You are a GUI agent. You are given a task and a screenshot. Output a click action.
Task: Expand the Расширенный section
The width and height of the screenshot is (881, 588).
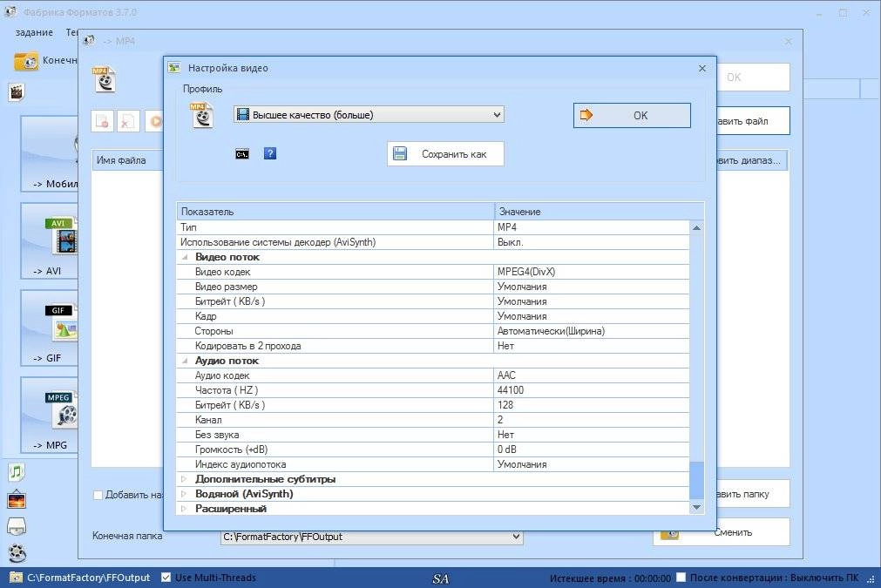coord(184,509)
